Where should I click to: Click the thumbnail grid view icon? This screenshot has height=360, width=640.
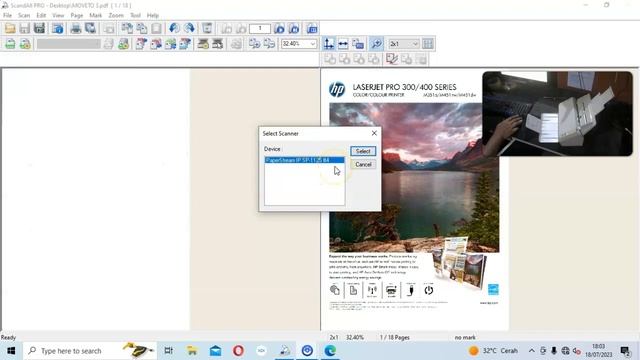coord(428,44)
